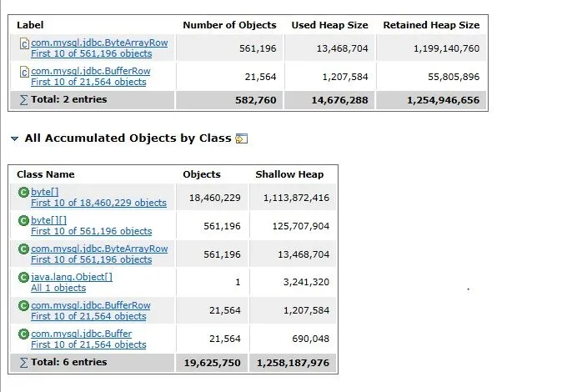Open First 10 of 18,460,229 objects link
577x392 pixels.
pyautogui.click(x=98, y=203)
